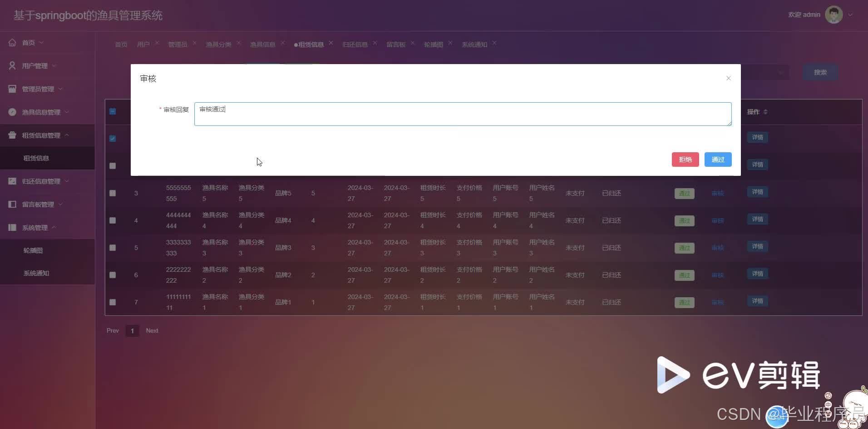
Task: Check the checkbox for row 7
Action: pos(113,302)
